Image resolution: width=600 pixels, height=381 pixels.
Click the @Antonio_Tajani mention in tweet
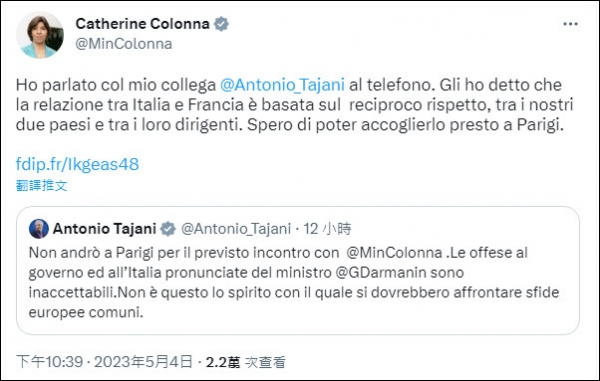point(282,85)
